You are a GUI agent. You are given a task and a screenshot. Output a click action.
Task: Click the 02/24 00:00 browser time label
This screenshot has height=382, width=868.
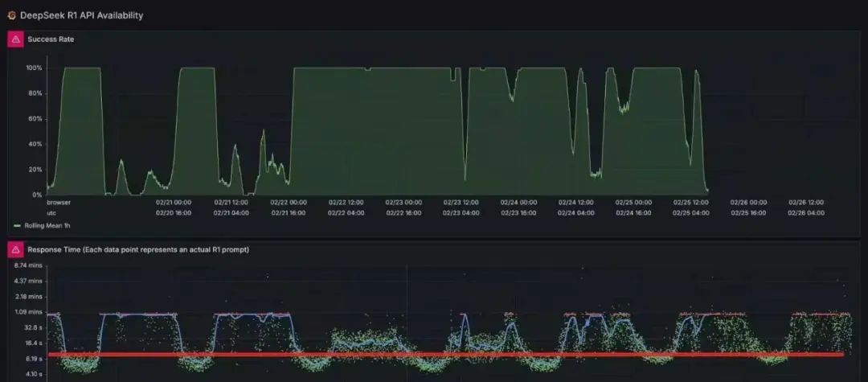[x=518, y=203]
